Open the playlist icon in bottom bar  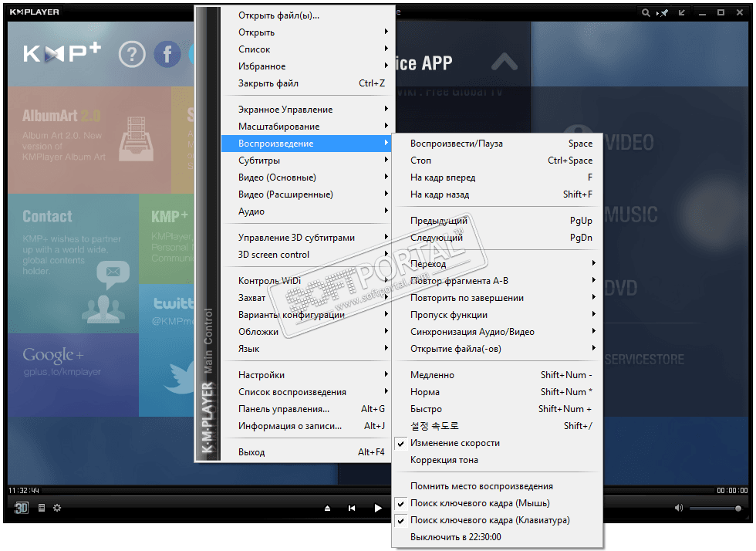point(42,508)
